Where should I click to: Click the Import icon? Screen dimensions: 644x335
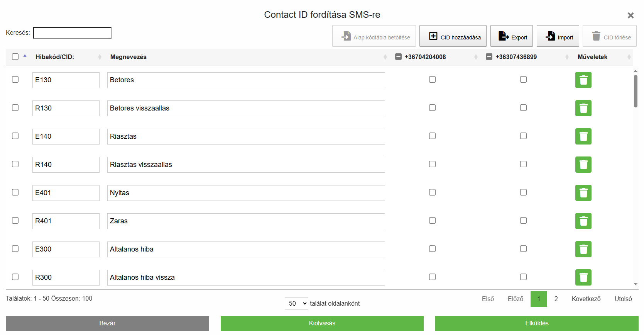click(x=550, y=36)
